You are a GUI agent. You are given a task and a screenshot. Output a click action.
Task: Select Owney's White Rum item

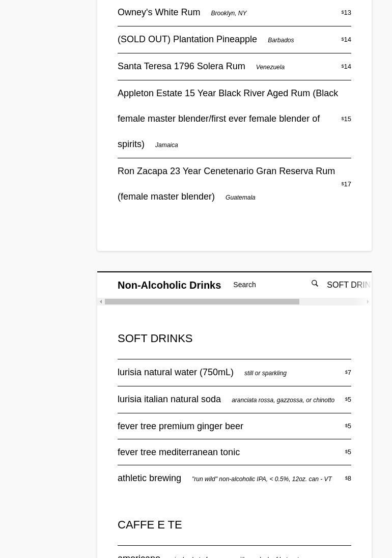[x=159, y=12]
